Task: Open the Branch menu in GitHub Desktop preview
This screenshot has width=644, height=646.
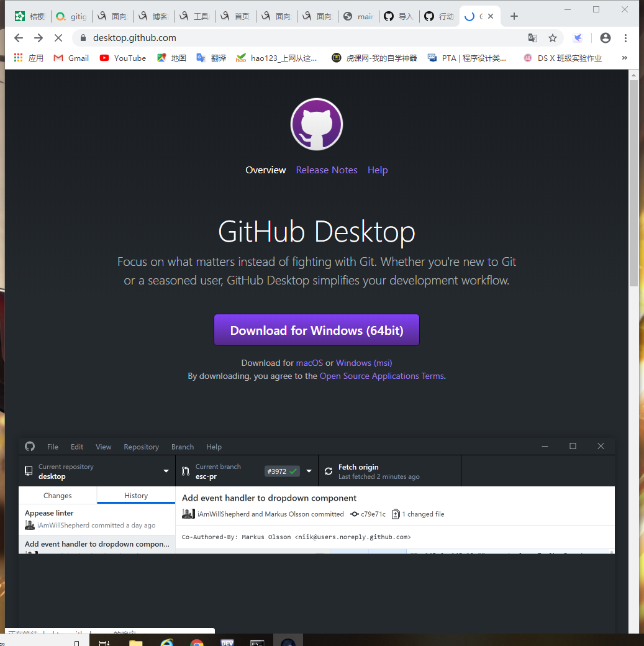Action: (183, 447)
